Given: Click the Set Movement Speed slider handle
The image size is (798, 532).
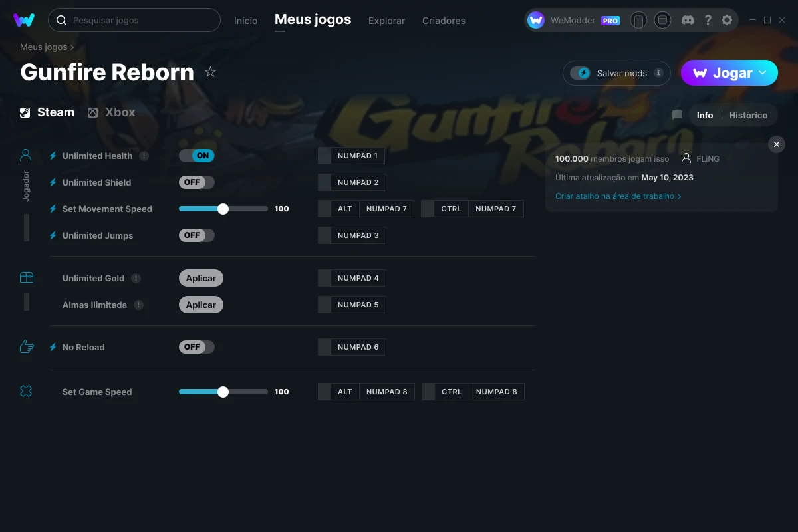Looking at the screenshot, I should click(x=223, y=209).
